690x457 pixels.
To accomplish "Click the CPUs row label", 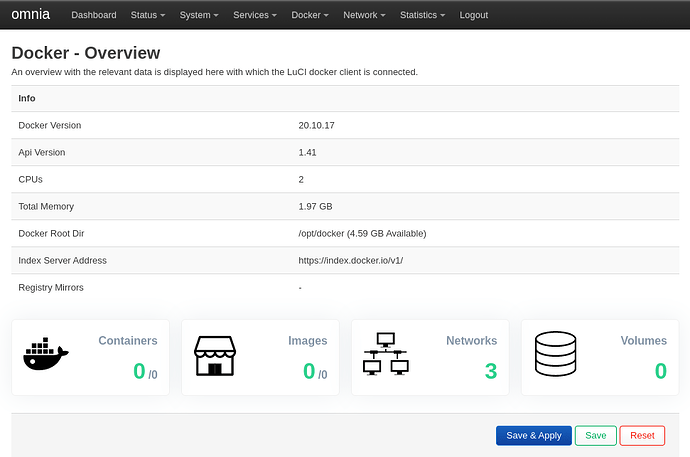I will point(30,179).
